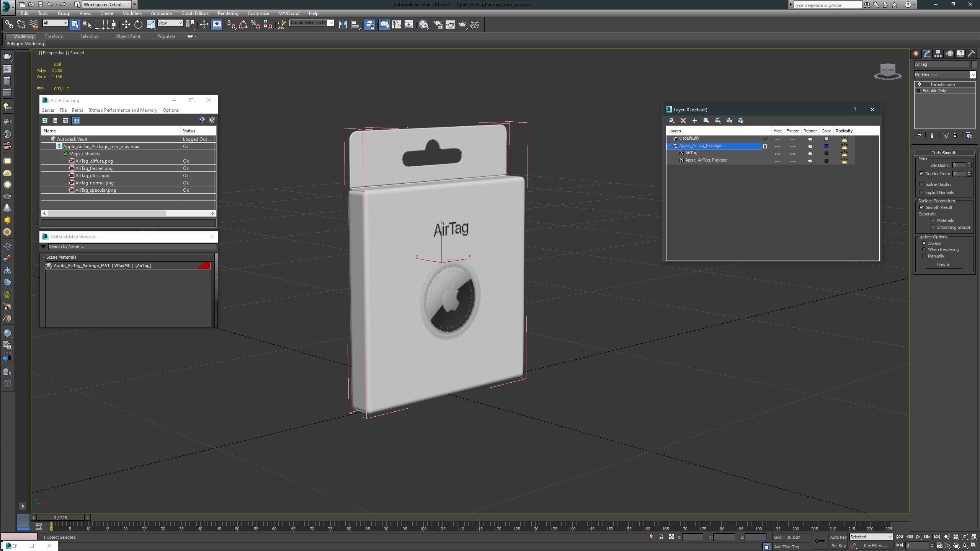Screen dimensions: 980x551
Task: Open the Modify command panel
Action: tap(927, 54)
